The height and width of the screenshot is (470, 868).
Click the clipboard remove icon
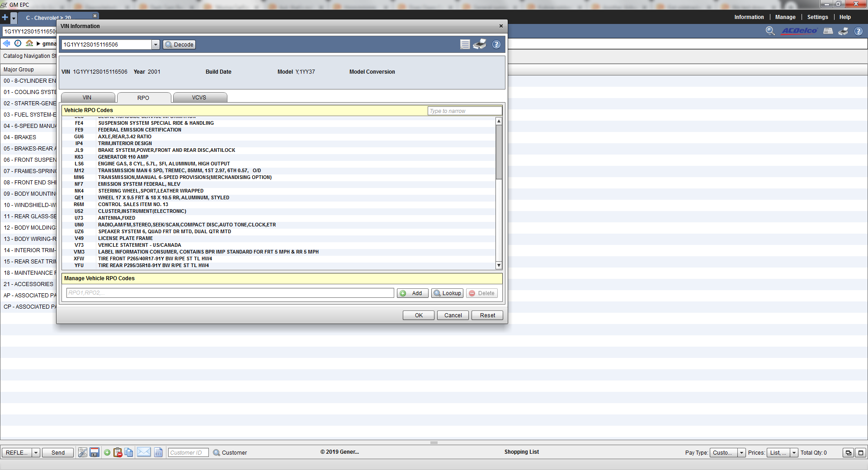point(118,452)
